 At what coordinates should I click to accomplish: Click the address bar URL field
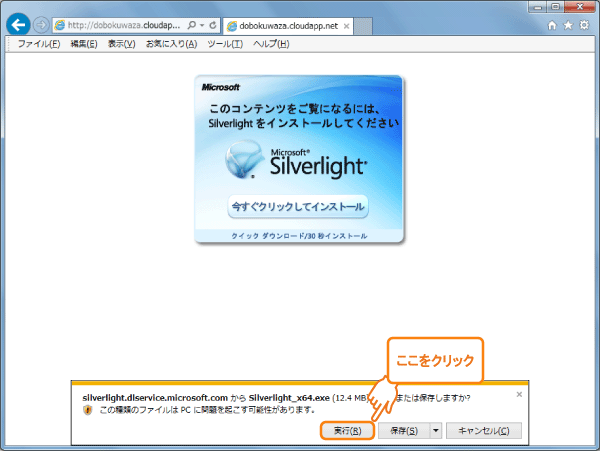point(124,25)
